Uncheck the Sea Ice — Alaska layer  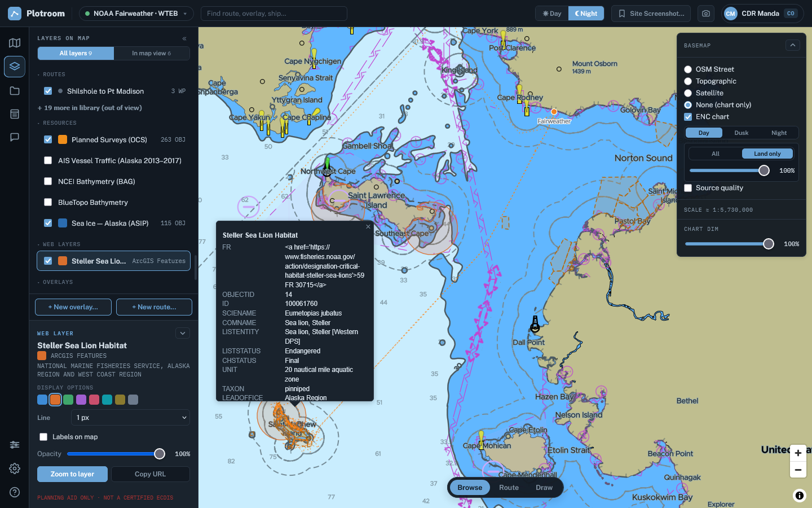(48, 223)
